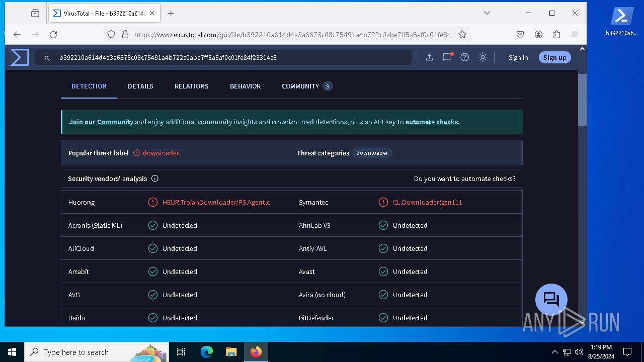The image size is (644, 362).
Task: Open the BEHAVIOR tab
Action: coord(246,86)
